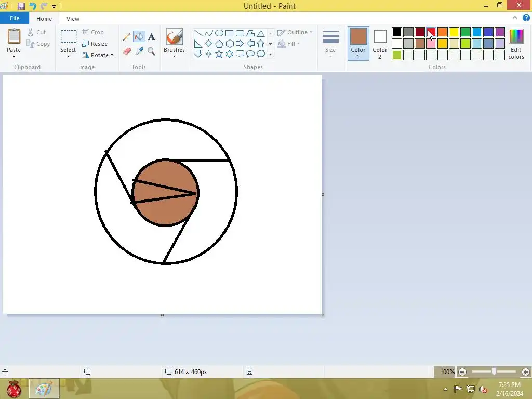The width and height of the screenshot is (532, 399).
Task: Select the Eraser tool
Action: tap(127, 51)
